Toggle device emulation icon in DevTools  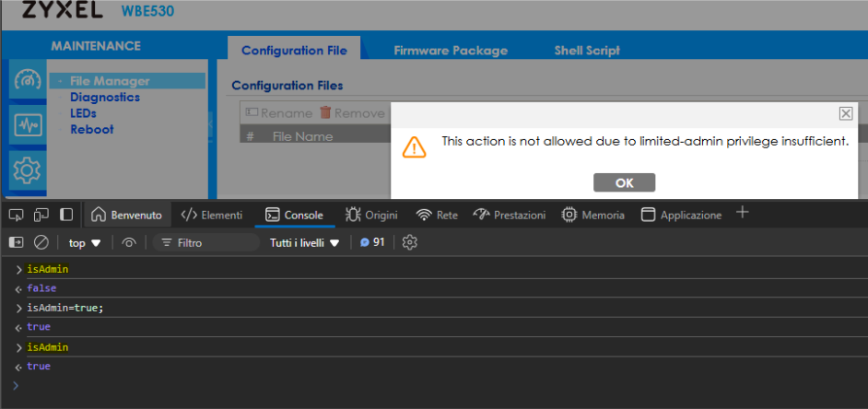(41, 215)
